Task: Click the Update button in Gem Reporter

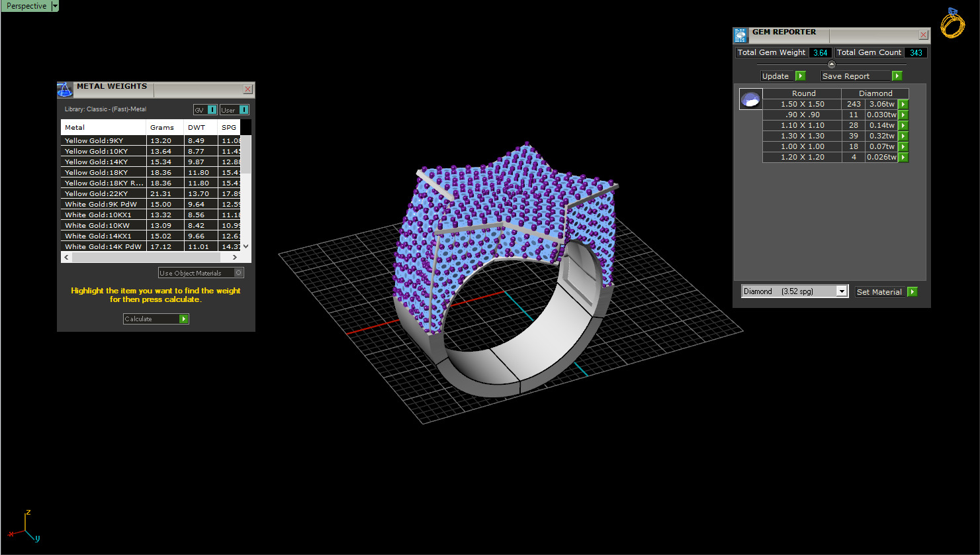Action: (777, 76)
